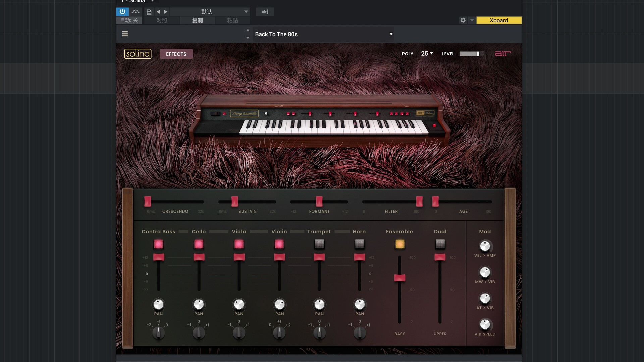Image resolution: width=644 pixels, height=362 pixels.
Task: Click the automation curve icon
Action: coord(136,12)
